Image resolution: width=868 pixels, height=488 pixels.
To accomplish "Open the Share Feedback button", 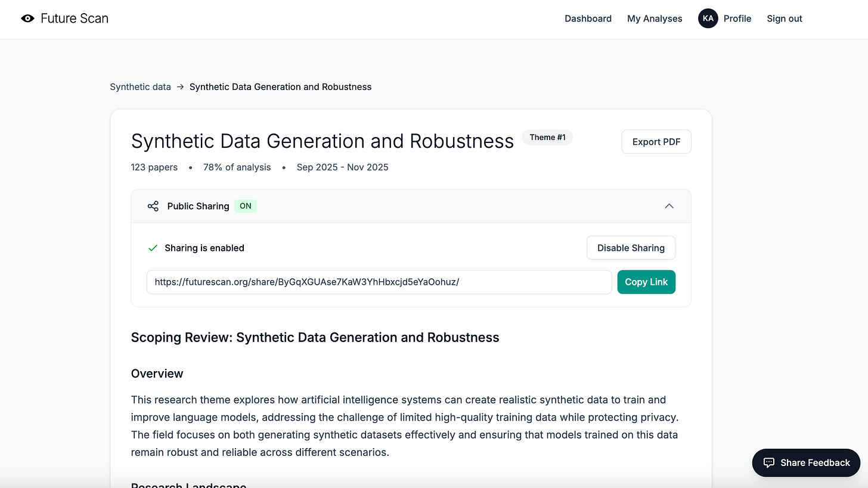I will (x=806, y=463).
